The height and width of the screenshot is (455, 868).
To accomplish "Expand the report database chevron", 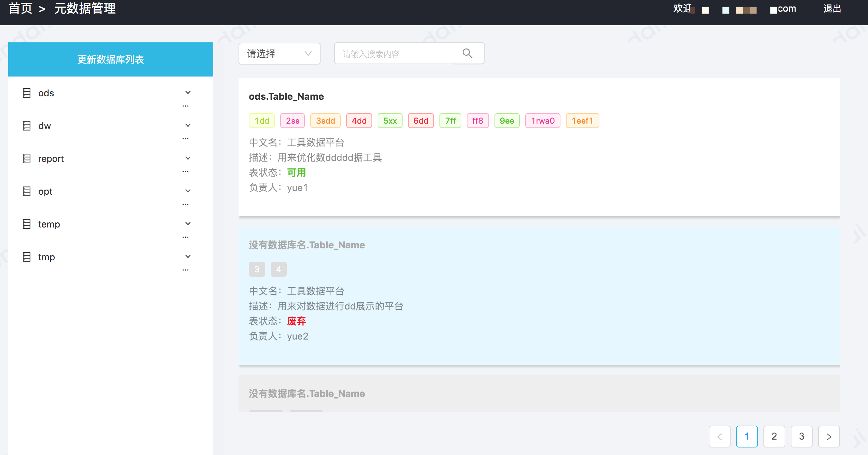I will point(188,158).
